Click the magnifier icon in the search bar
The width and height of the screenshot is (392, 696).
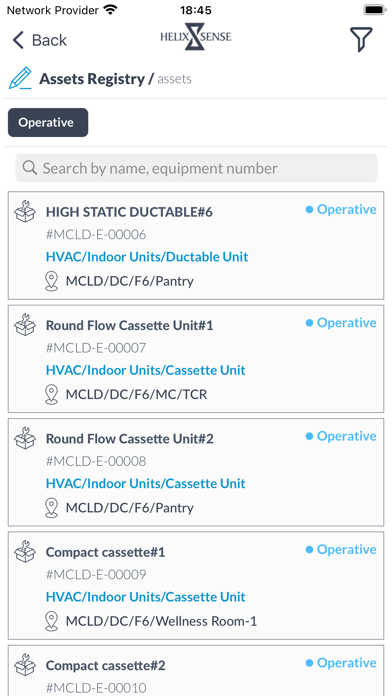[30, 168]
